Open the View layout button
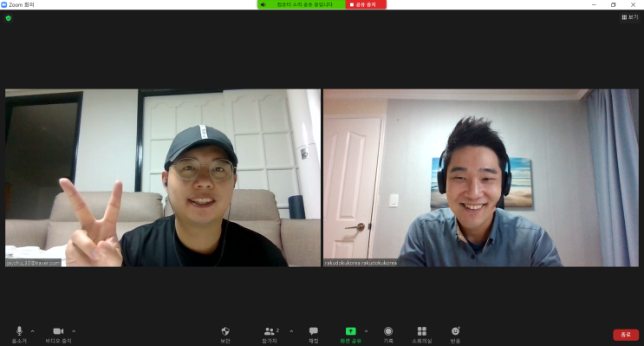 (630, 17)
